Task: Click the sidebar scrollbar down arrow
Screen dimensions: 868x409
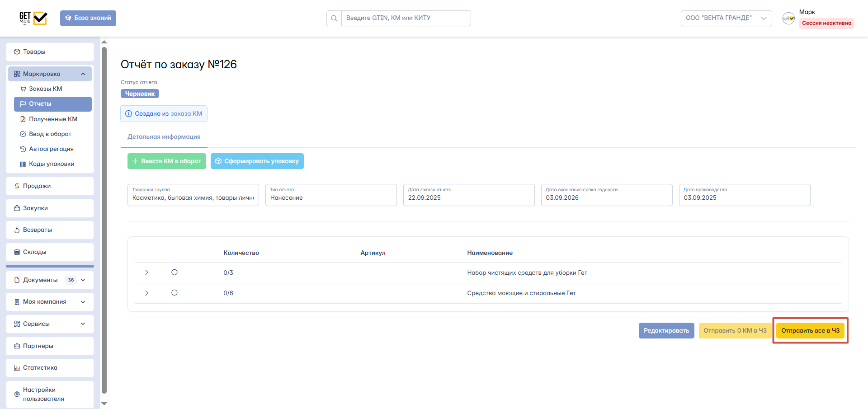Action: (x=104, y=404)
